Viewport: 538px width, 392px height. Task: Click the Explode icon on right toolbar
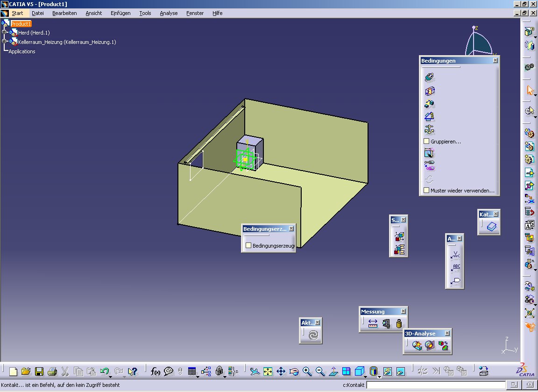point(530,313)
